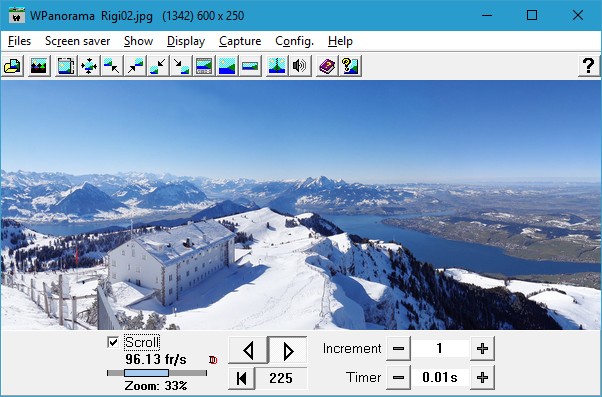Open the Show menu
This screenshot has width=602, height=397.
138,41
